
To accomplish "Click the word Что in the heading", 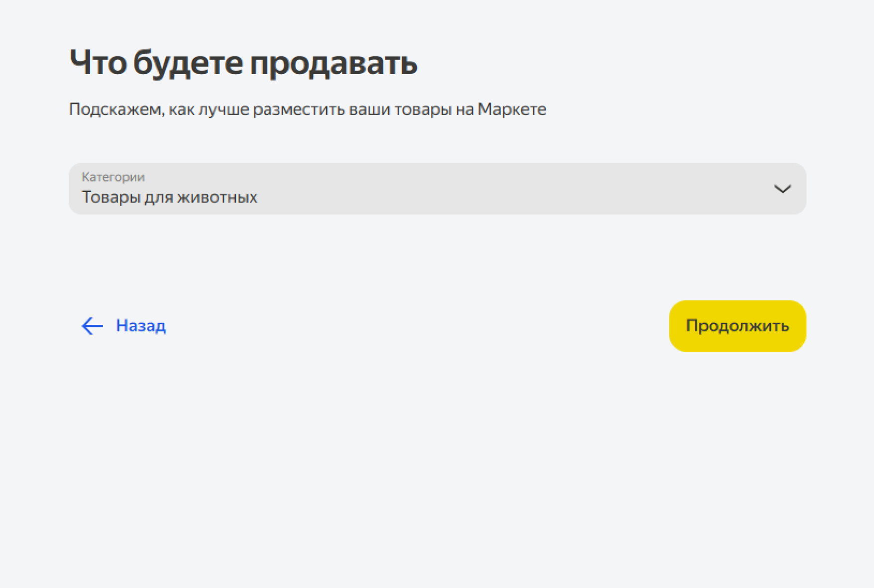I will click(98, 63).
